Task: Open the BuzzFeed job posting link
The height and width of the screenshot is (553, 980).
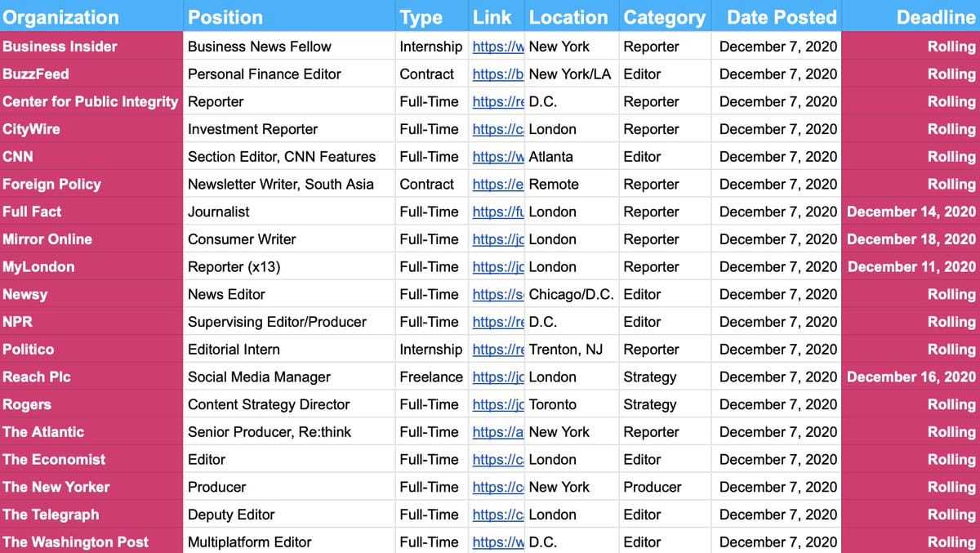Action: [x=498, y=74]
